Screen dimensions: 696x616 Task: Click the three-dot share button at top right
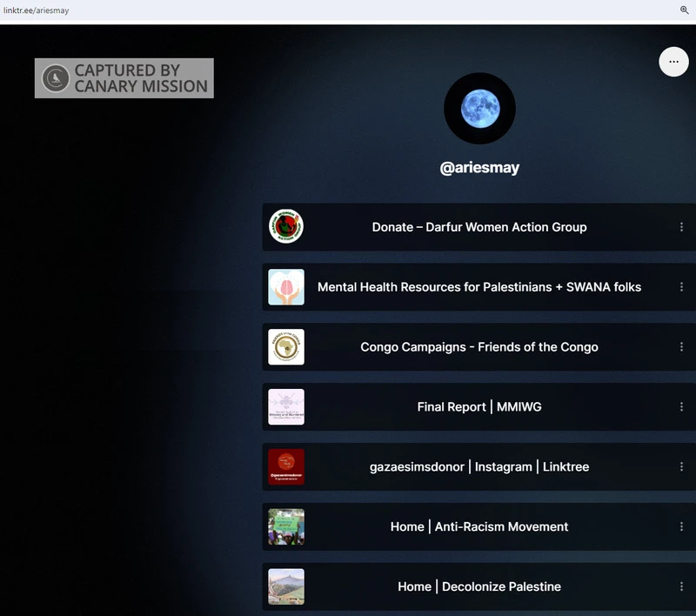click(x=673, y=62)
